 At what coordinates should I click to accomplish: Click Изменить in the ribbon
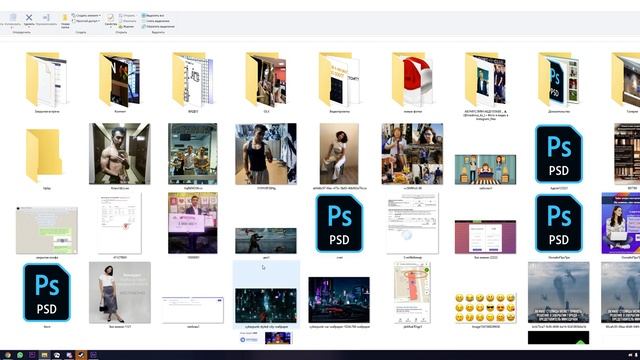click(x=127, y=21)
